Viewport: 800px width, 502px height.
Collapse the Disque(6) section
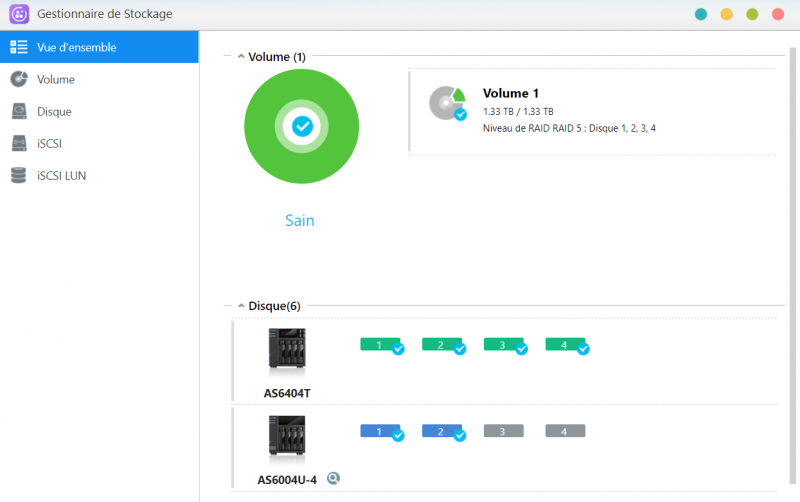click(241, 306)
